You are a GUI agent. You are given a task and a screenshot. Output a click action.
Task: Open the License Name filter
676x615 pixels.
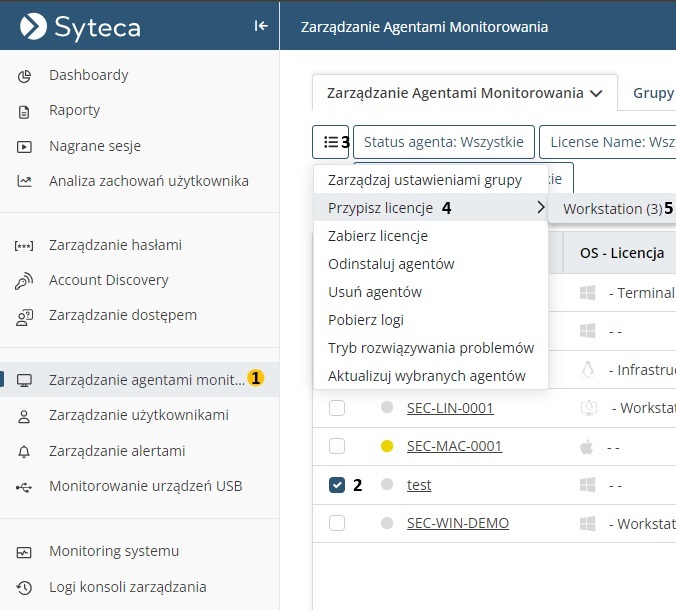[610, 142]
